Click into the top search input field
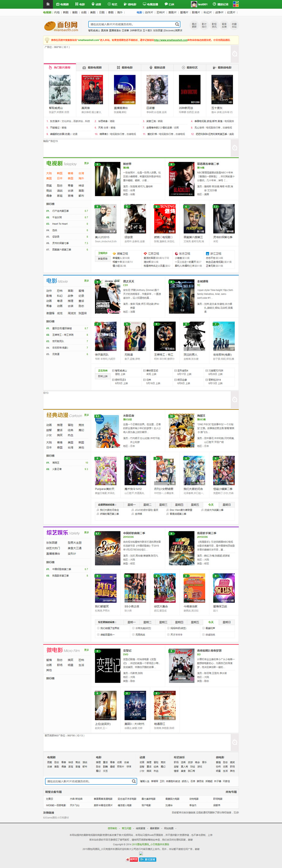This screenshot has width=282, height=868. tap(132, 24)
